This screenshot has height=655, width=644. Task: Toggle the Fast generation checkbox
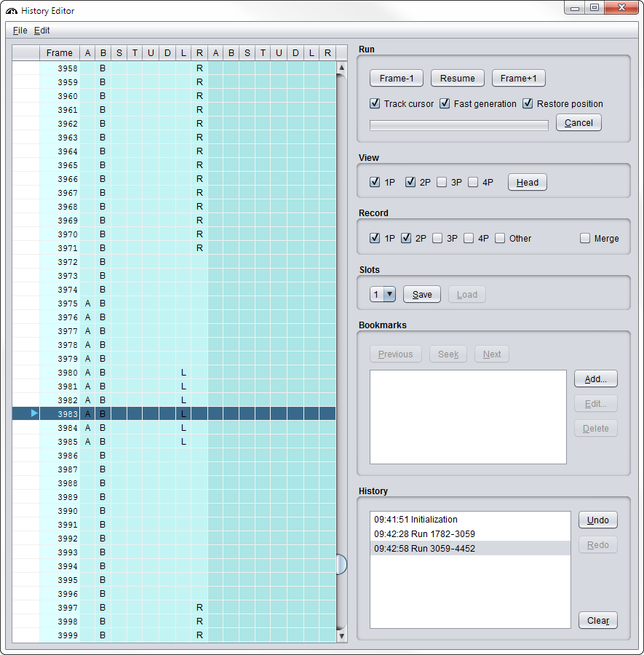click(x=445, y=103)
